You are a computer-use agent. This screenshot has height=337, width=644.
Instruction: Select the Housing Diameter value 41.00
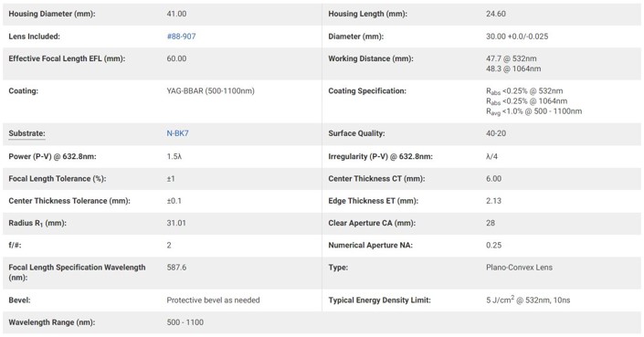176,14
